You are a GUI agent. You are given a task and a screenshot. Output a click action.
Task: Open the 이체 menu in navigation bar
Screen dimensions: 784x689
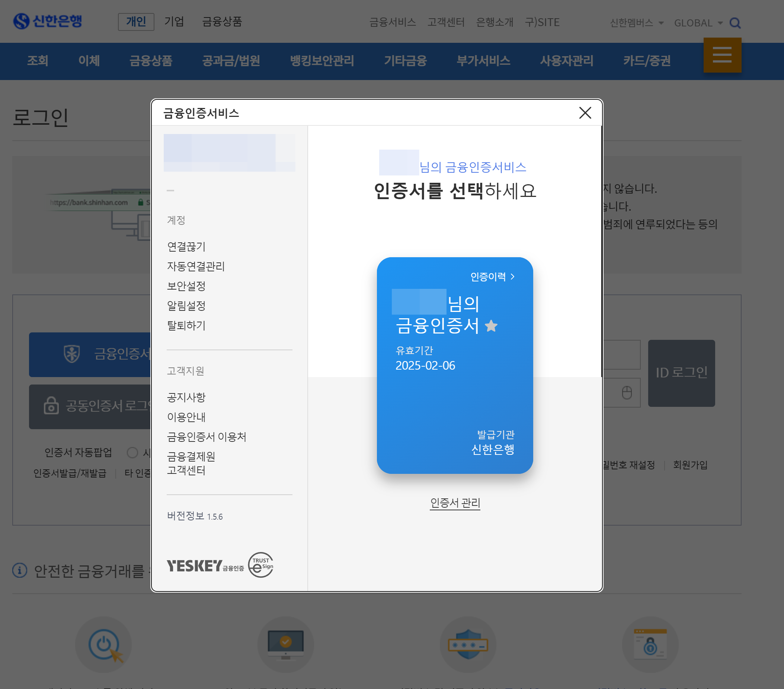[x=89, y=61]
